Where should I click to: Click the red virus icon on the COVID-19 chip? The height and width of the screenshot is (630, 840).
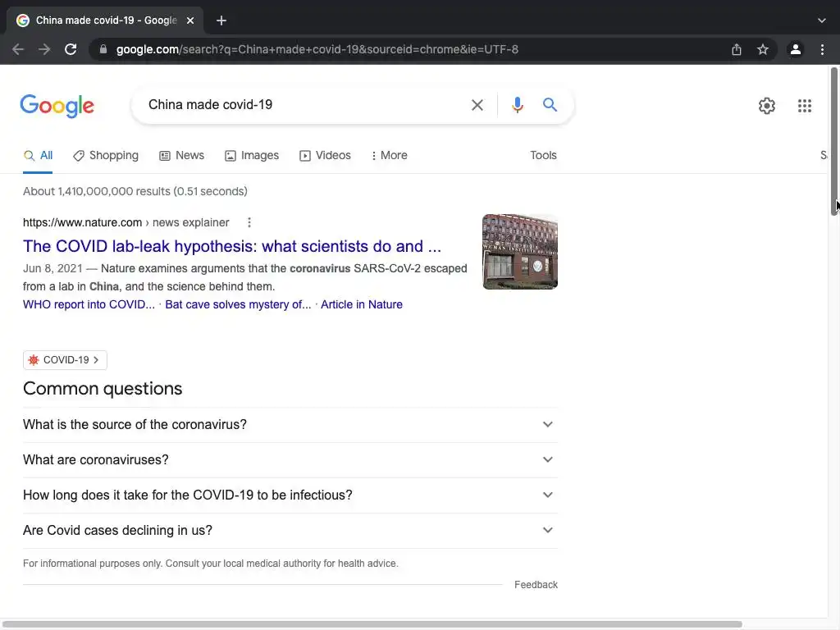click(x=33, y=360)
